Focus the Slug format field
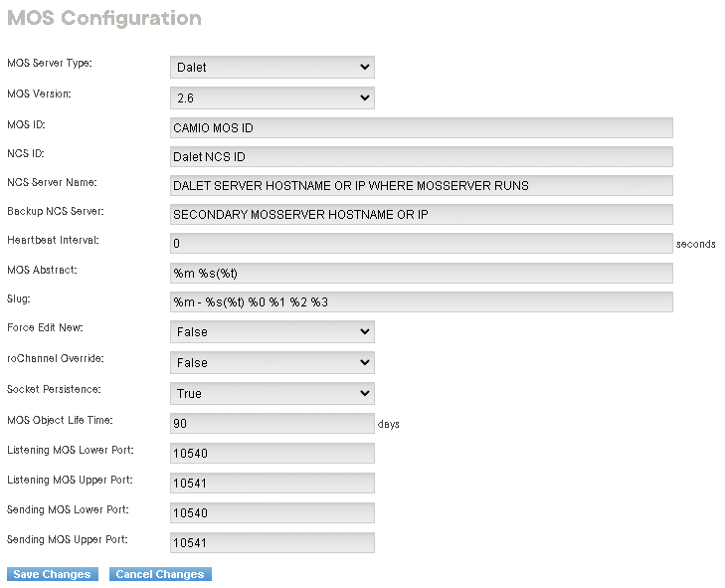The width and height of the screenshot is (725, 588). 422,301
